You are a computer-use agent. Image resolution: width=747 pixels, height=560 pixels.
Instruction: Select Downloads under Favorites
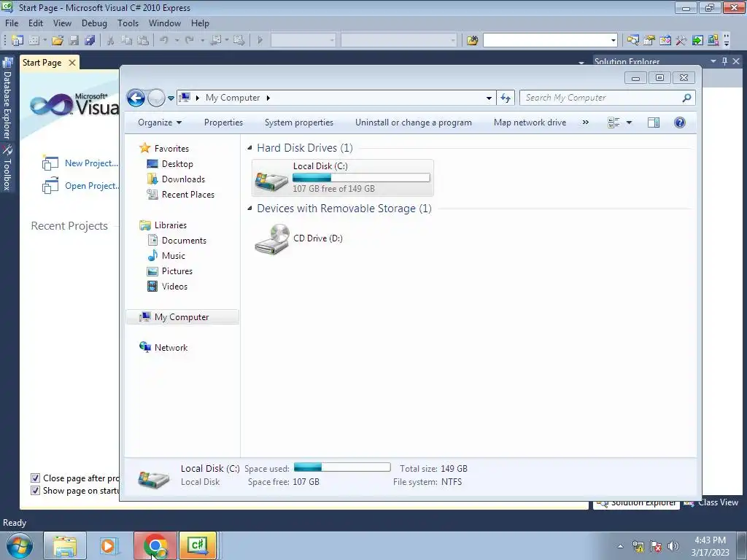[x=183, y=179]
